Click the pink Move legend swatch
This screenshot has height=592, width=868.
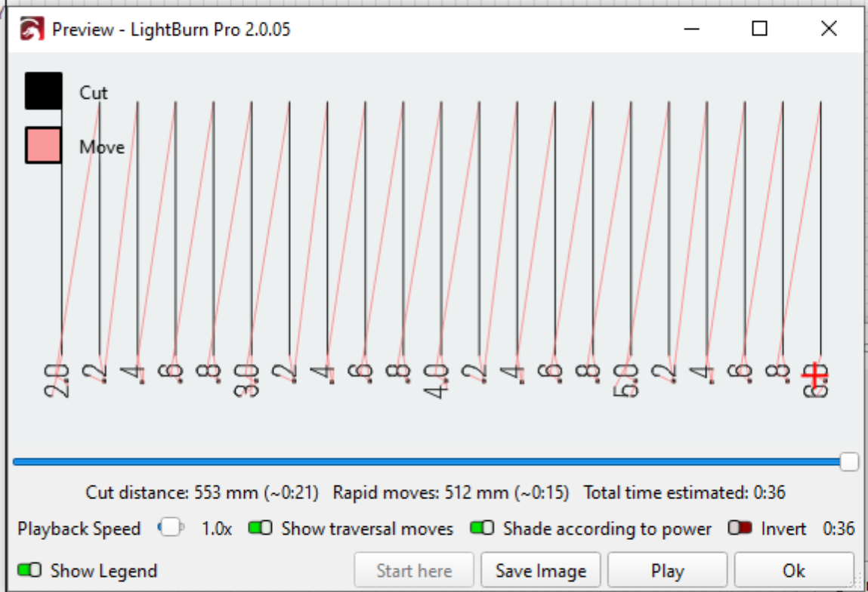click(x=43, y=145)
